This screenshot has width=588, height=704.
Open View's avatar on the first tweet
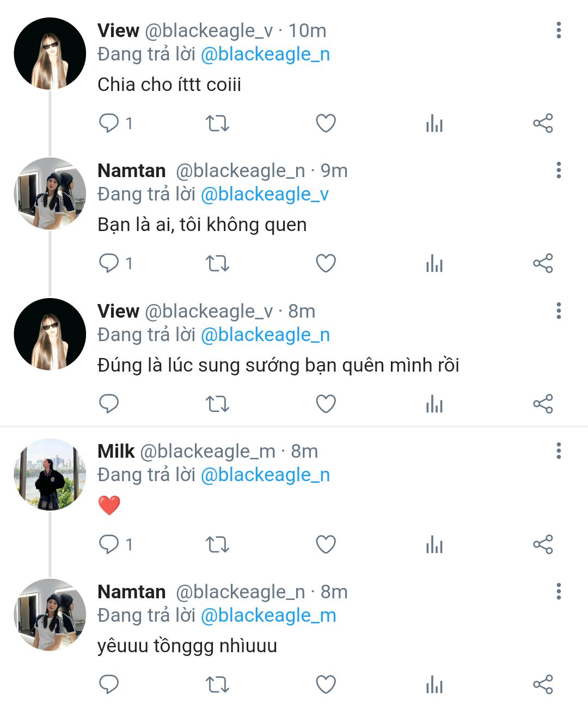(50, 53)
